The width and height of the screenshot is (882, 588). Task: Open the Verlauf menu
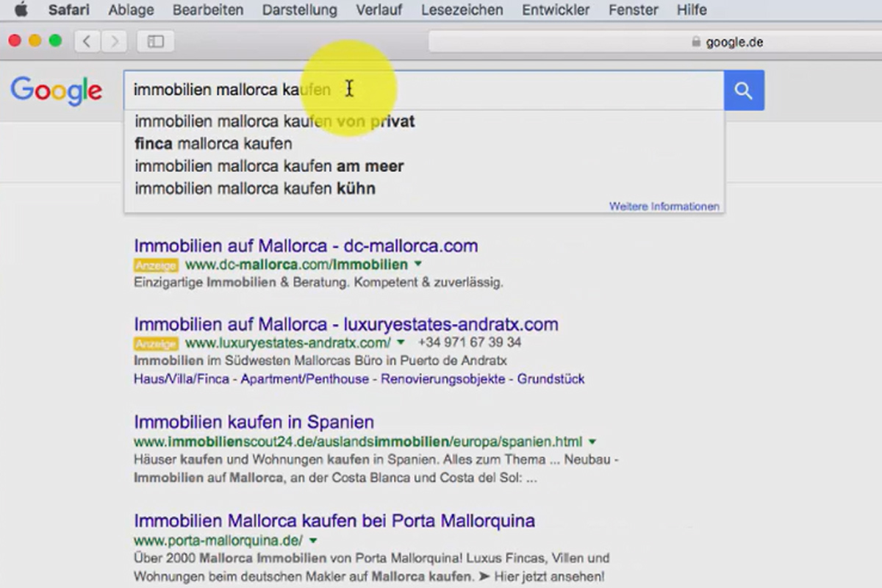[379, 10]
